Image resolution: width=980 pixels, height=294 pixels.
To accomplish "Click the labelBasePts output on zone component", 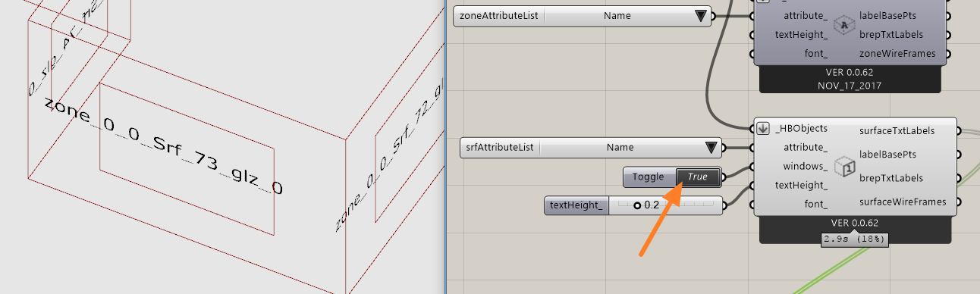I will tap(887, 15).
